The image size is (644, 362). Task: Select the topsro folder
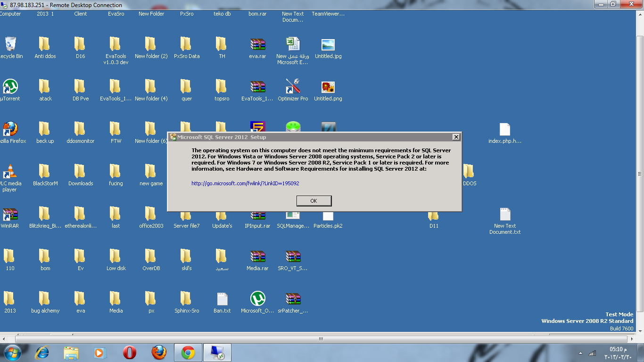tap(222, 90)
